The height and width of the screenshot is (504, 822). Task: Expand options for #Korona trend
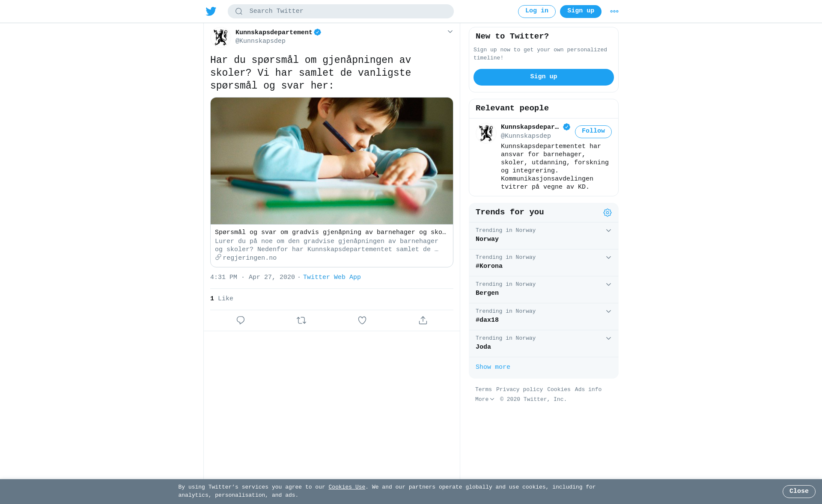point(608,258)
